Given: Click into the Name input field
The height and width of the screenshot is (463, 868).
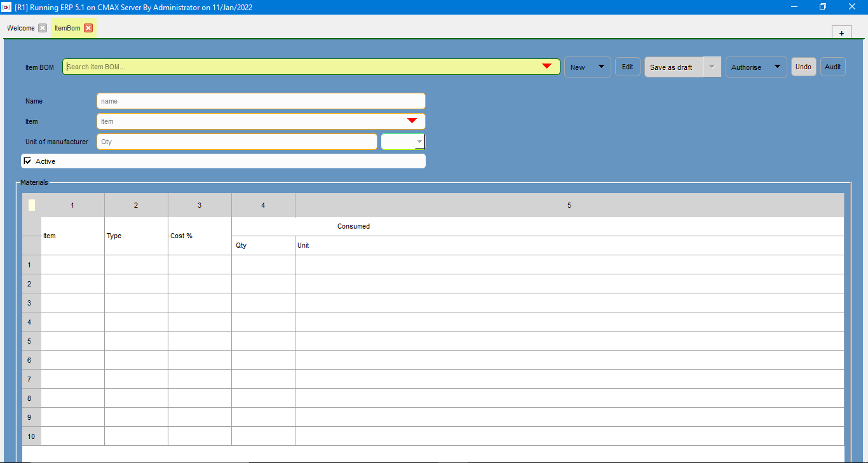Looking at the screenshot, I should tap(261, 101).
